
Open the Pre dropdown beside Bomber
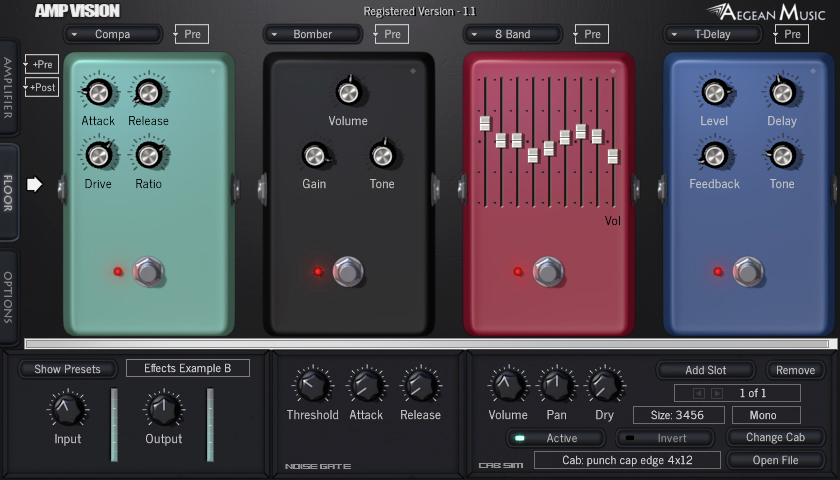pyautogui.click(x=391, y=34)
